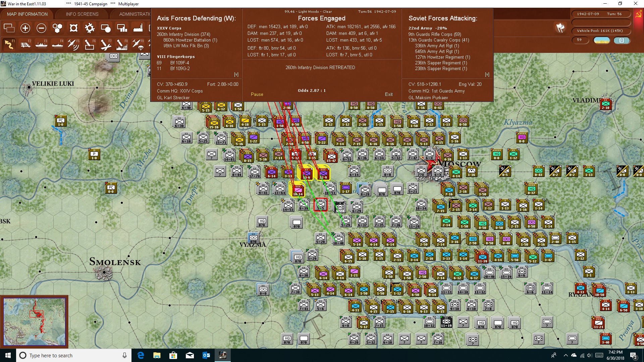Image resolution: width=644 pixels, height=362 pixels.
Task: Select F1 ground move mode
Action: point(9,44)
